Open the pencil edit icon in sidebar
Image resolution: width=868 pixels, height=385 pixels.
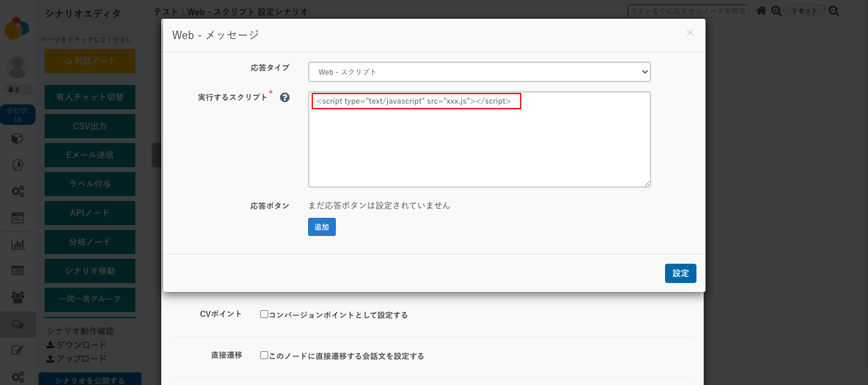(18, 351)
